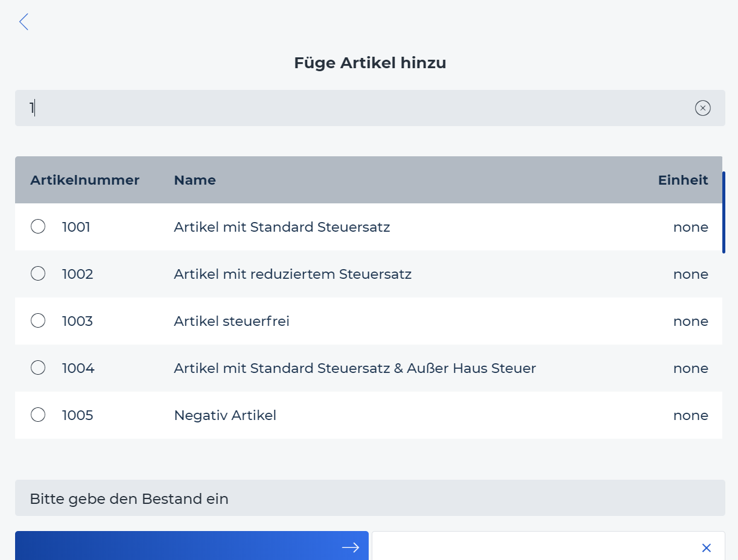
Task: Select radio button for article 1001
Action: pos(38,227)
